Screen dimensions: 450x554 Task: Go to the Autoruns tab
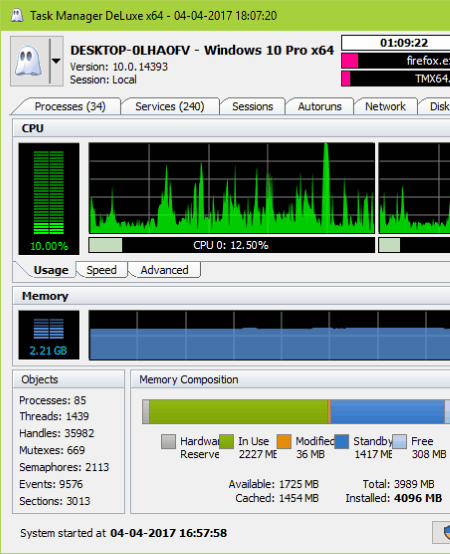(320, 106)
